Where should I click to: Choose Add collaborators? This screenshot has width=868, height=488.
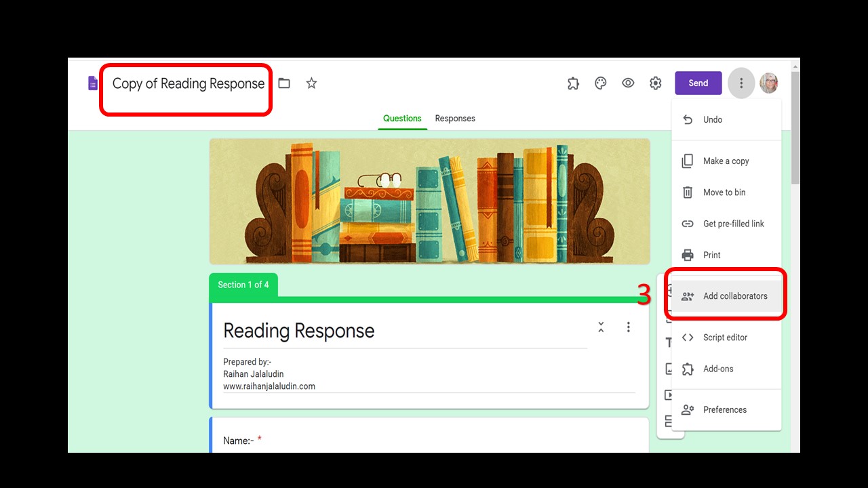726,296
